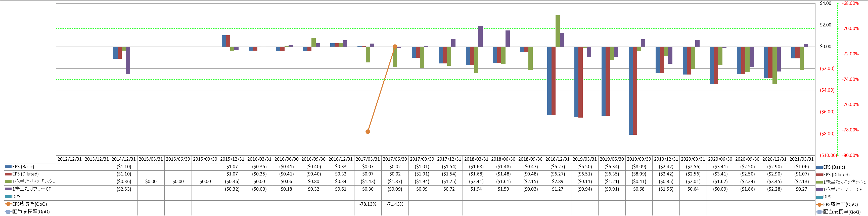This screenshot has height=216, width=868.
Task: Select the ($6.34) EPS (Basic) cell for 2019/06/30
Action: [612, 167]
